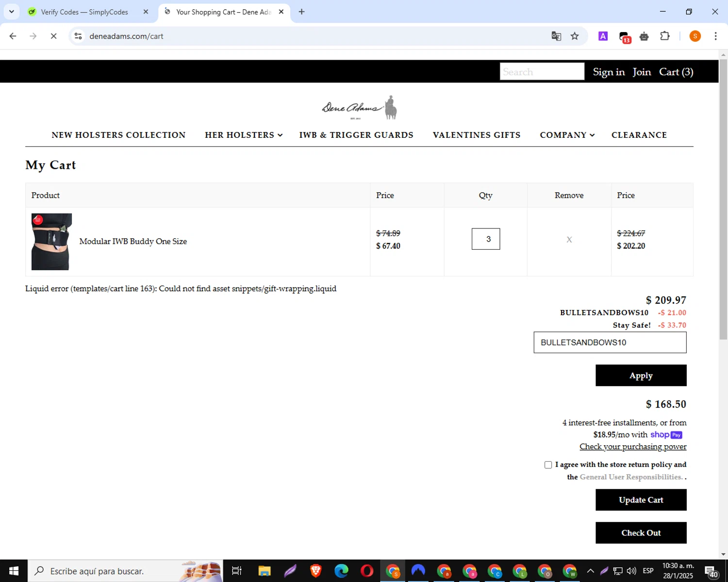
Task: Open the Modular IWB Buddy One Size link
Action: pos(133,241)
